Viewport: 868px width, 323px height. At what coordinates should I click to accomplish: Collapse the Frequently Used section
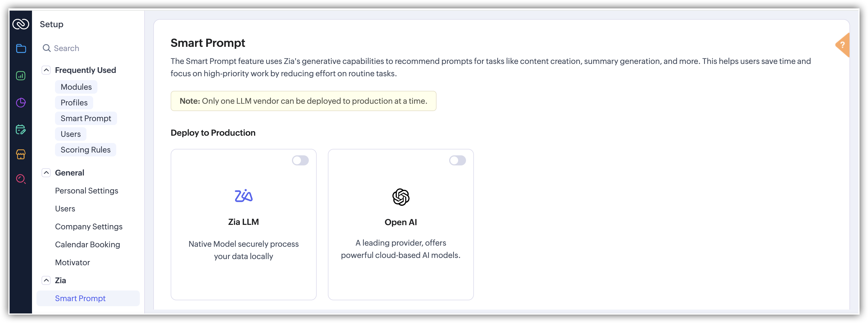point(46,70)
